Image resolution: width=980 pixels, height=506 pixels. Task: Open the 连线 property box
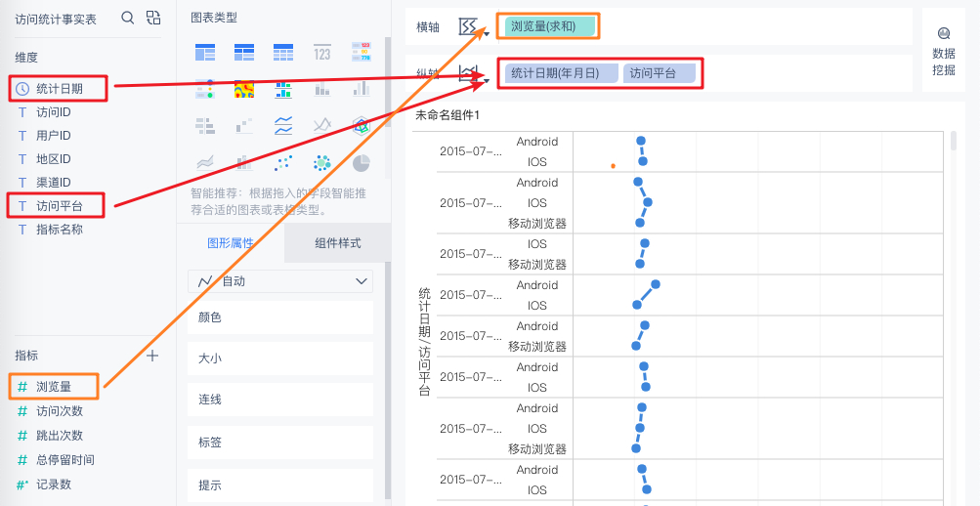coord(280,400)
